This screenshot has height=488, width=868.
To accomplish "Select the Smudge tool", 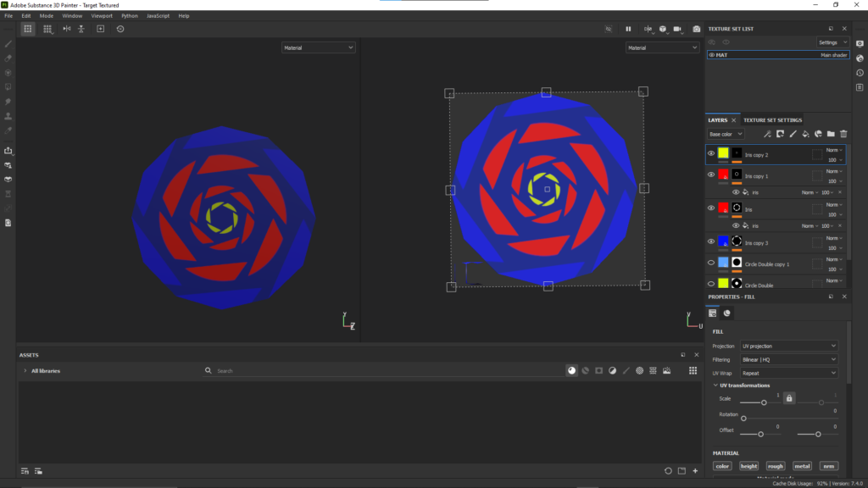I will pyautogui.click(x=8, y=100).
